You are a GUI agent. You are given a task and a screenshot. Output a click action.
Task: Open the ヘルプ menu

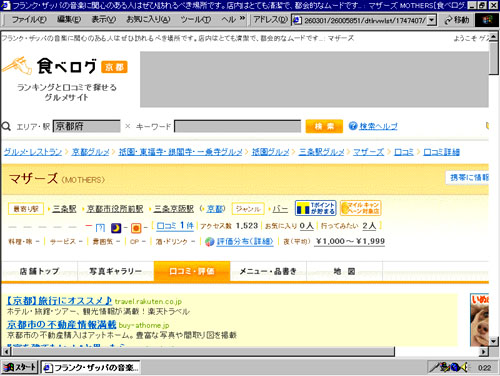pyautogui.click(x=229, y=20)
